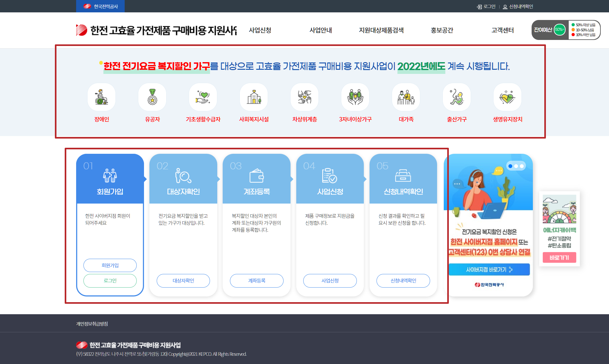The height and width of the screenshot is (364, 609).
Task: Select the 생명유지장치 heartbeat icon
Action: pos(507,97)
